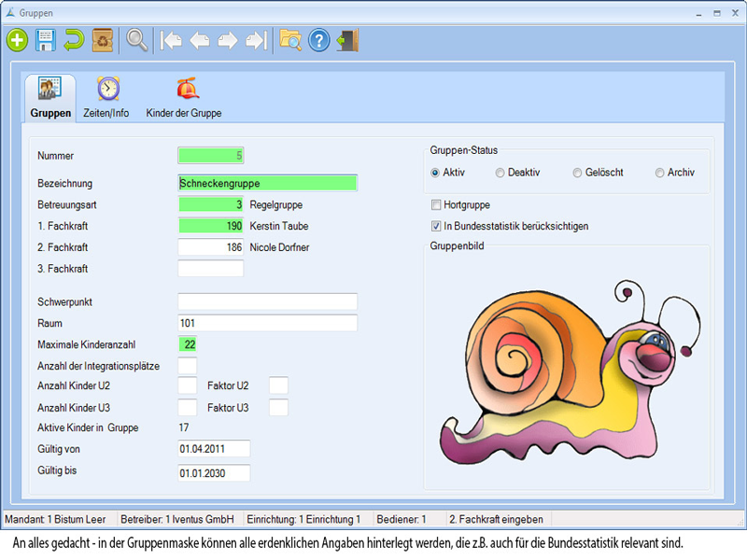Open the folder search icon
This screenshot has height=560, width=747.
click(x=290, y=40)
